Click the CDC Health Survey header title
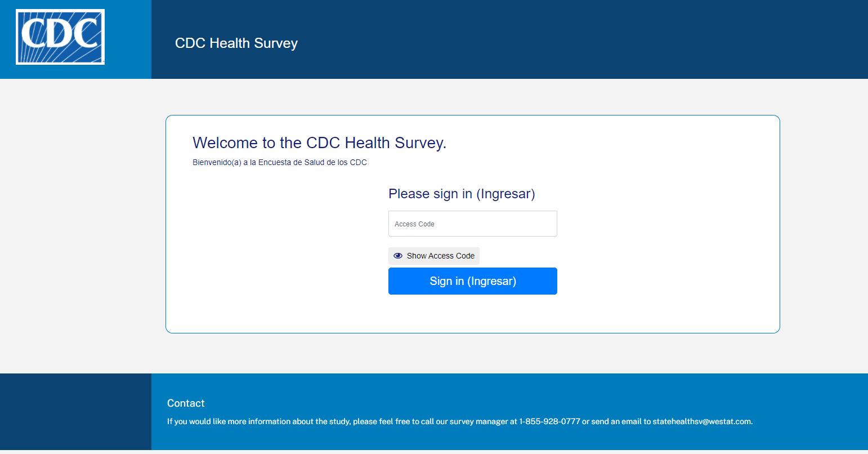868x454 pixels. click(x=236, y=43)
